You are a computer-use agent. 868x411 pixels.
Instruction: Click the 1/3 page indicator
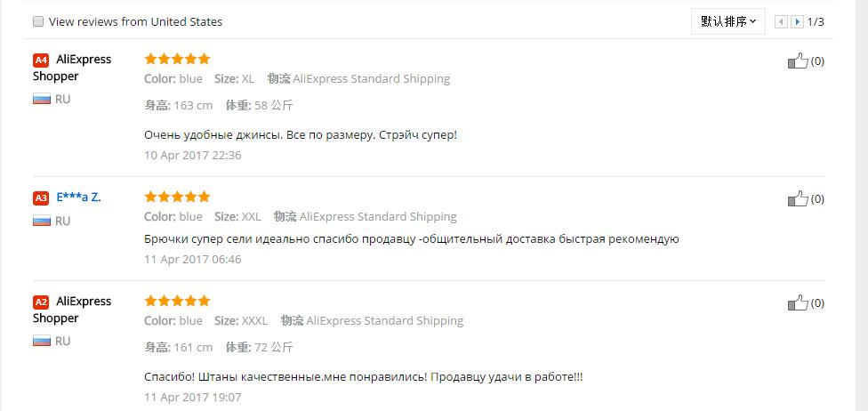(816, 21)
